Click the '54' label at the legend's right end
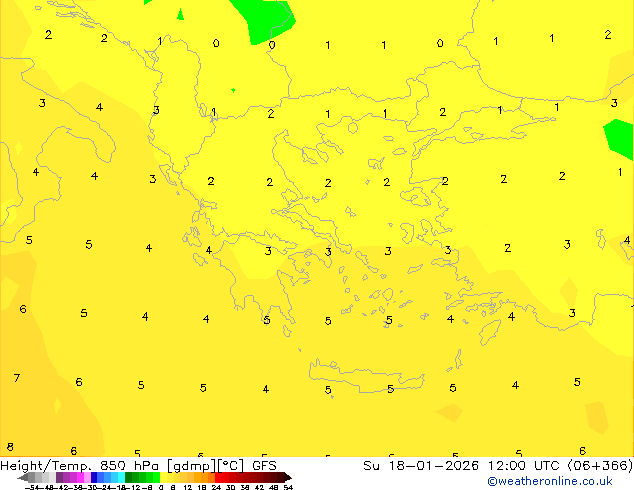This screenshot has height=490, width=634. tap(288, 487)
